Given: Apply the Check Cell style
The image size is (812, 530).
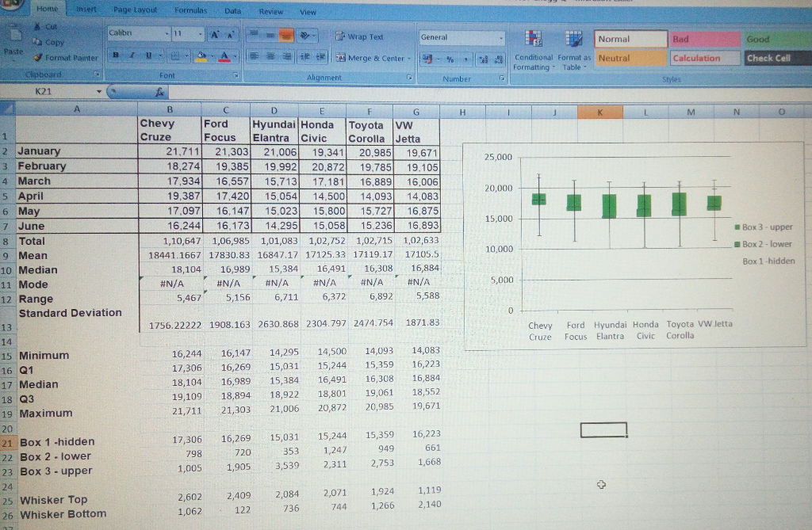Looking at the screenshot, I should click(x=779, y=58).
